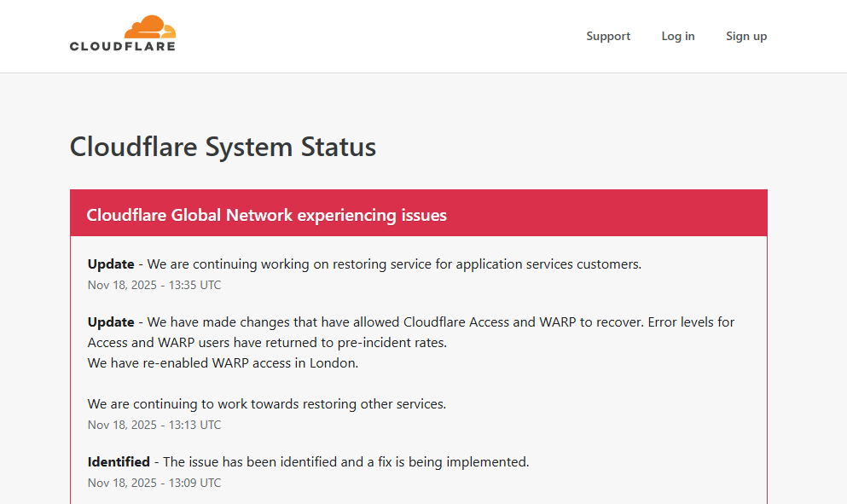The image size is (847, 504).
Task: Click the orange Cloudflare cloud logo icon
Action: pos(149,26)
